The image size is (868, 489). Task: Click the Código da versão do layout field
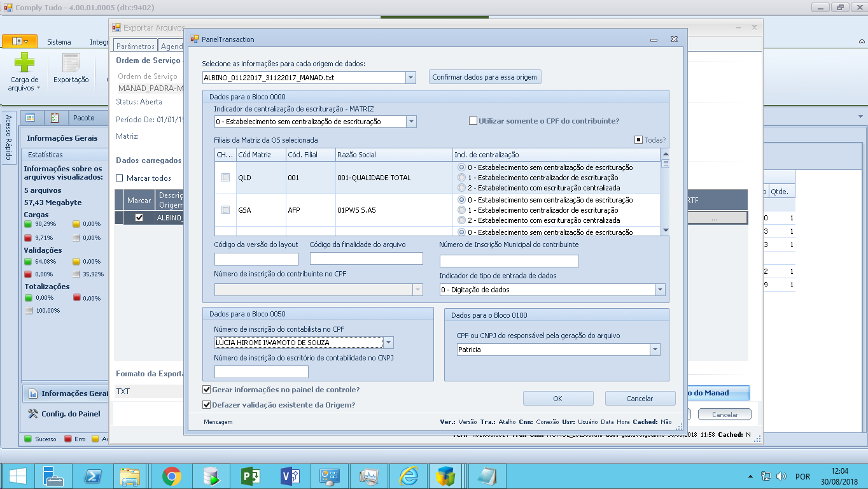point(256,259)
